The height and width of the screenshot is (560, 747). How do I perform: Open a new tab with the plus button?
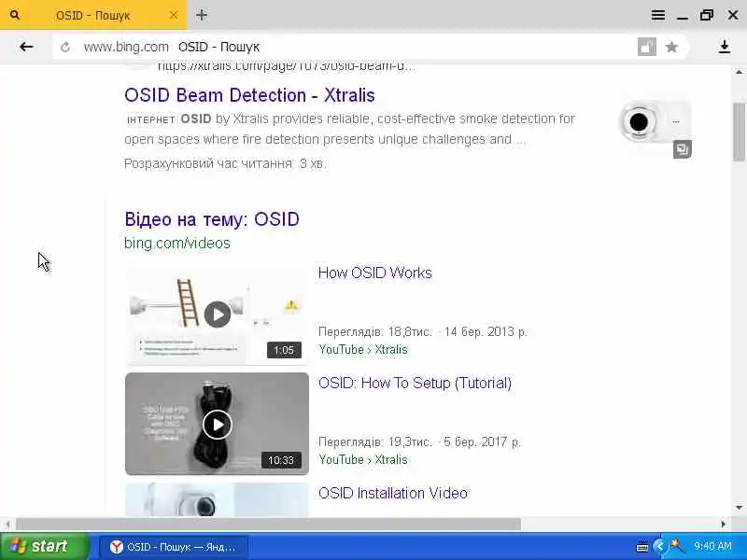pyautogui.click(x=202, y=15)
